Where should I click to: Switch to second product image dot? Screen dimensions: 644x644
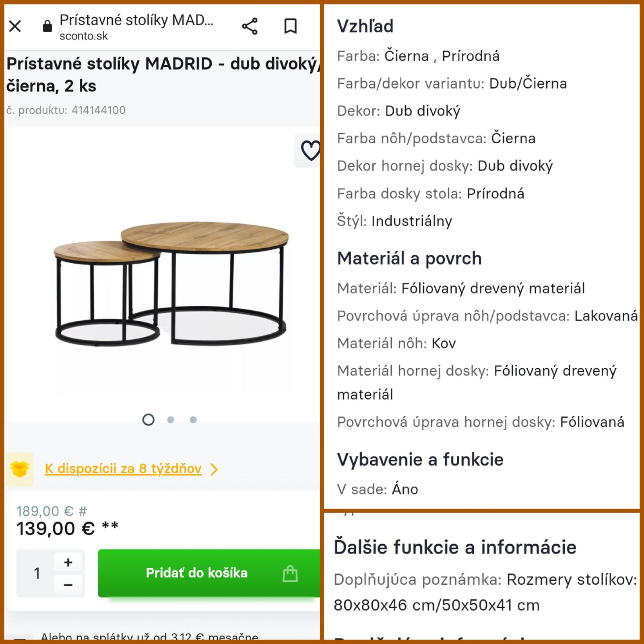[171, 420]
